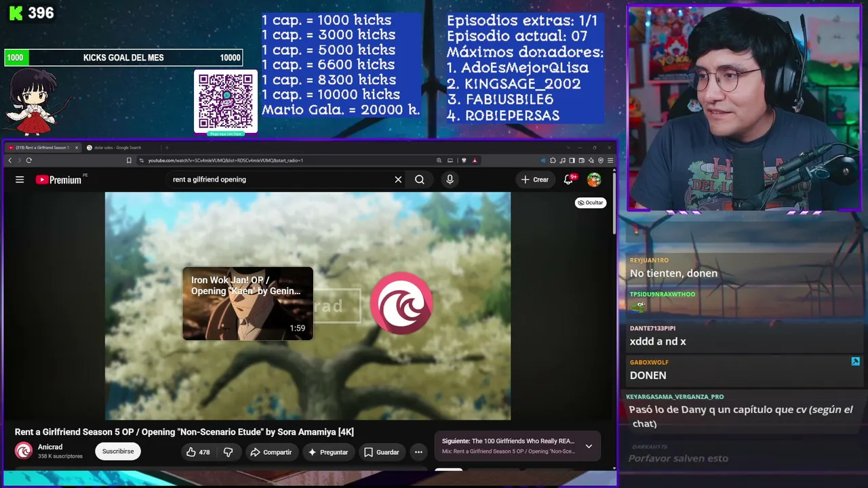Scan the Yape QR code image
The image size is (868, 488).
click(226, 102)
